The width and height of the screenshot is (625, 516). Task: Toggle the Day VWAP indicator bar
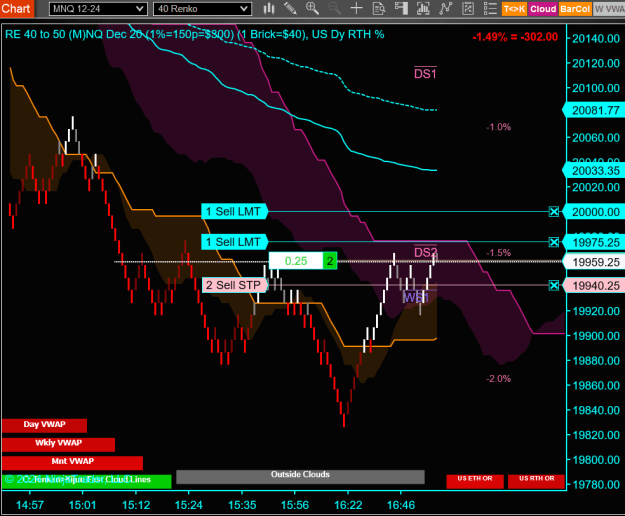[x=44, y=425]
